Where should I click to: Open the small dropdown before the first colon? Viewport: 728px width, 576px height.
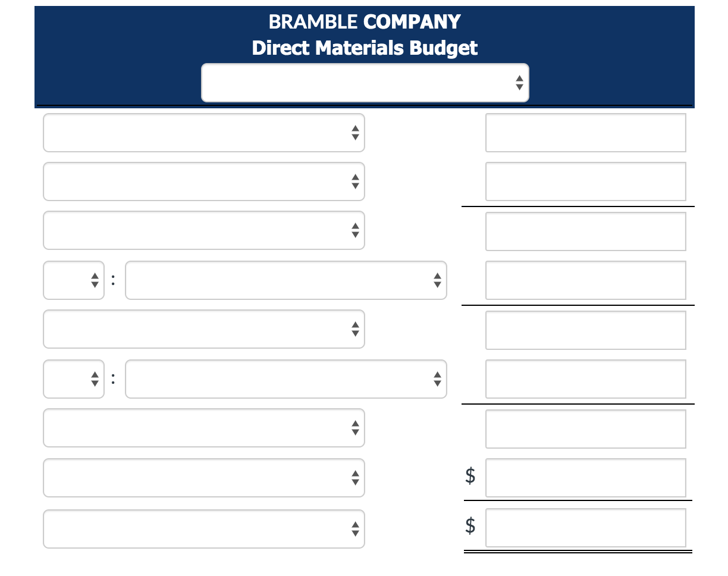(x=73, y=280)
